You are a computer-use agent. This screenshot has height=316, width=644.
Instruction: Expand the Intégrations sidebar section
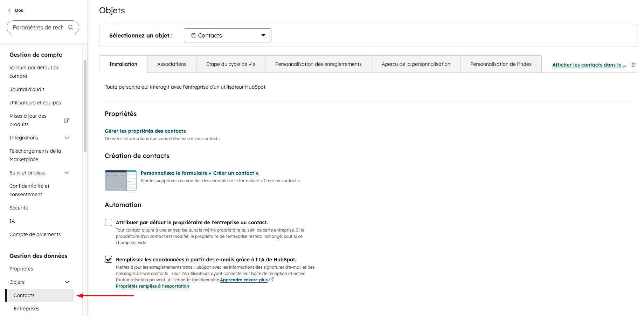point(67,138)
